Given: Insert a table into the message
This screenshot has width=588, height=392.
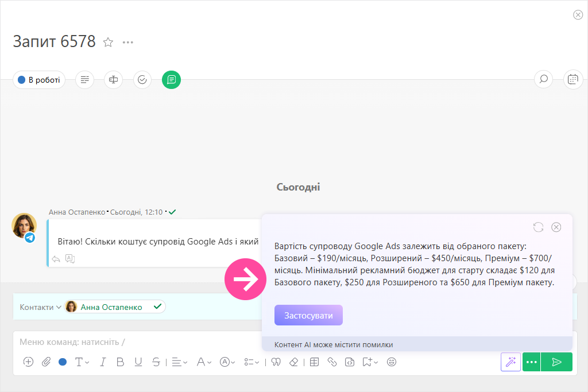Looking at the screenshot, I should click(314, 362).
